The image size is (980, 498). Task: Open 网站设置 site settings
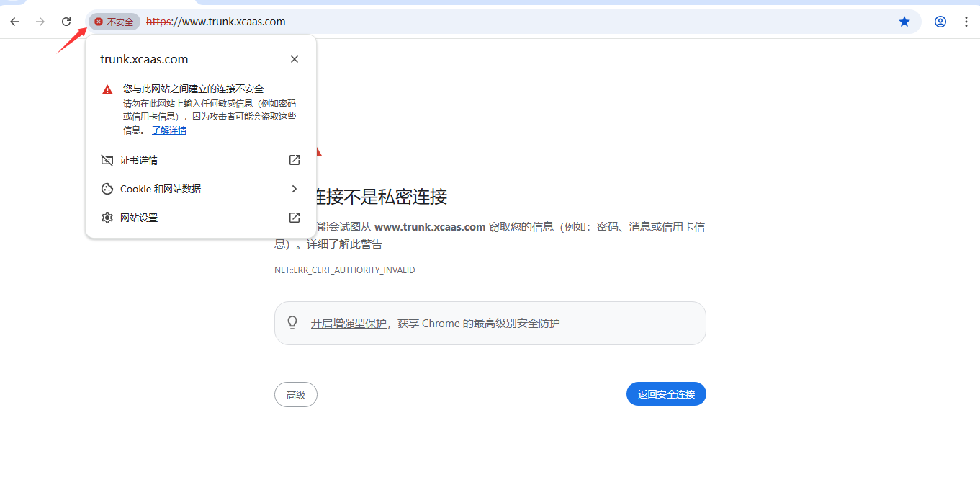[x=139, y=218]
